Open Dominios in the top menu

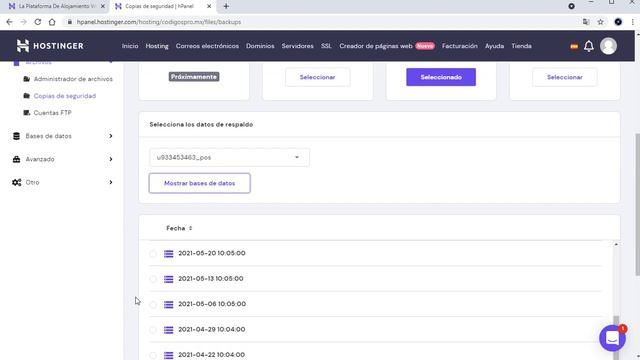click(x=260, y=46)
